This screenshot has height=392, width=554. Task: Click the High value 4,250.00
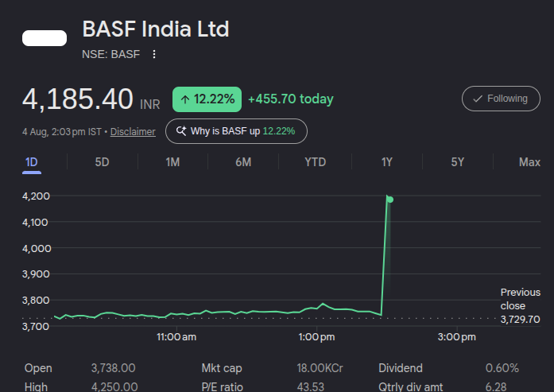114,386
